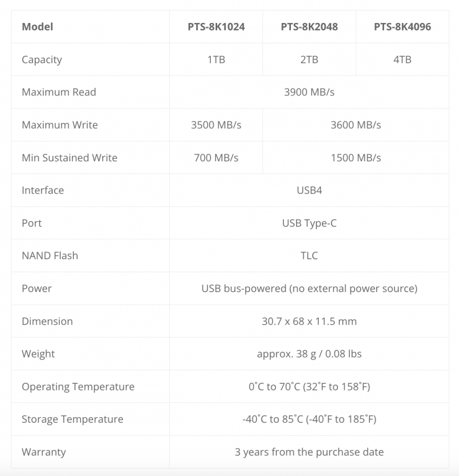Select the 700 MB/s sustained write value

(216, 157)
